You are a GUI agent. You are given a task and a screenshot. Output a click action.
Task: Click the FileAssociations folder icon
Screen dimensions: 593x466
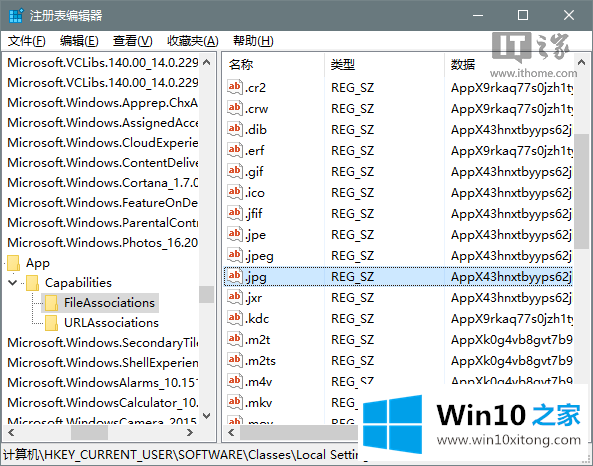coord(51,303)
